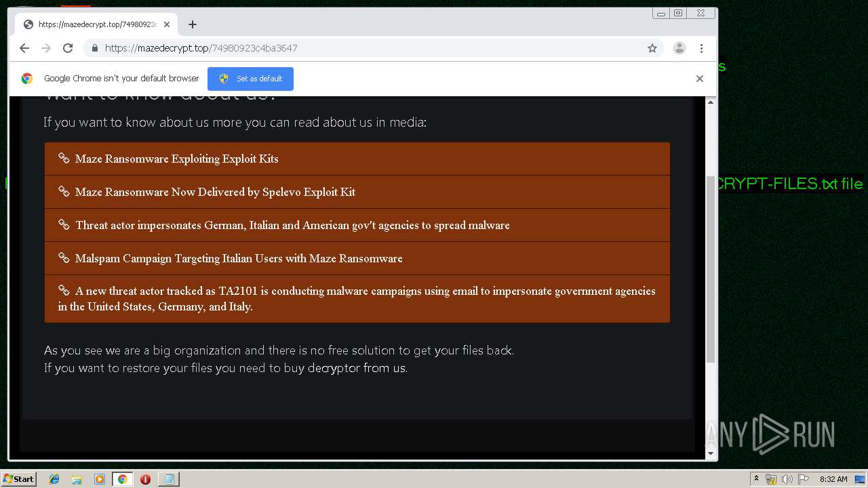This screenshot has height=488, width=868.
Task: Bookmark this page with the star icon
Action: [x=652, y=48]
